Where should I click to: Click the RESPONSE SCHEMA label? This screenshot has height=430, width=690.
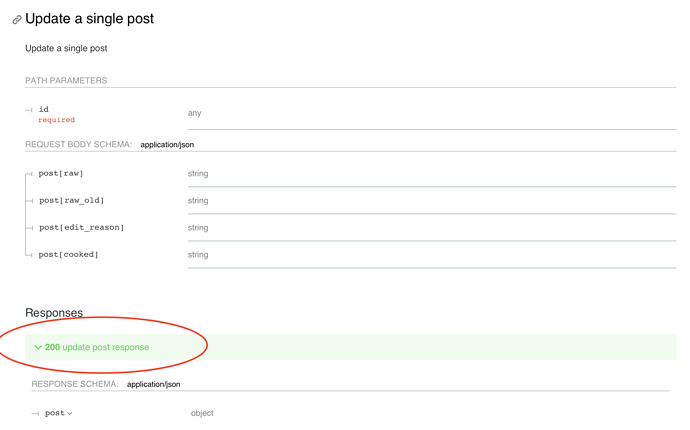pyautogui.click(x=75, y=384)
